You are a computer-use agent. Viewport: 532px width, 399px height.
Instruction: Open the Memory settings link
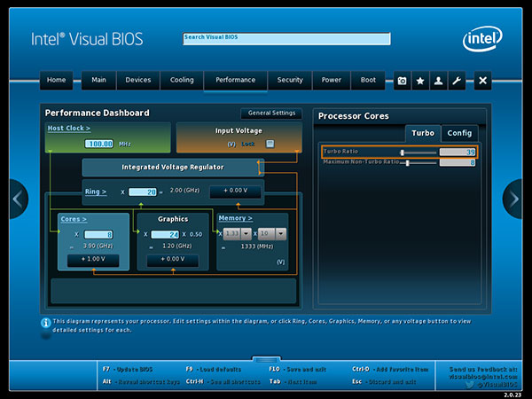click(236, 218)
